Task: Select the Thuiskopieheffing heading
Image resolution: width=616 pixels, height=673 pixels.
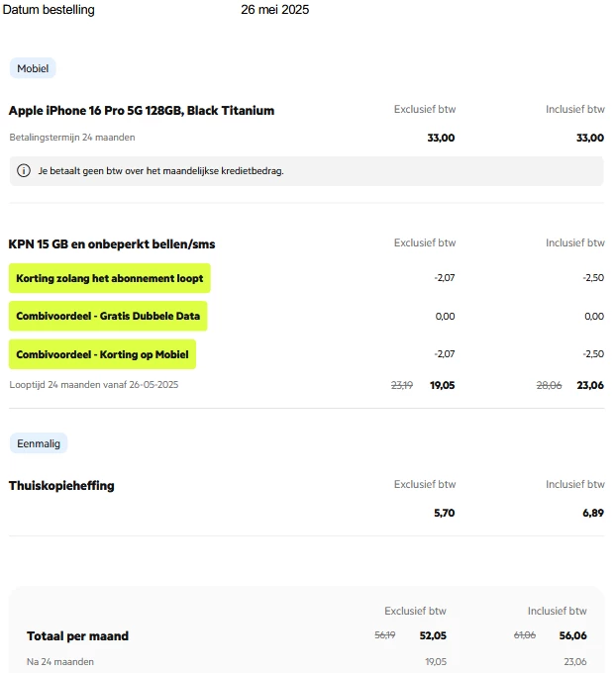Action: coord(61,485)
